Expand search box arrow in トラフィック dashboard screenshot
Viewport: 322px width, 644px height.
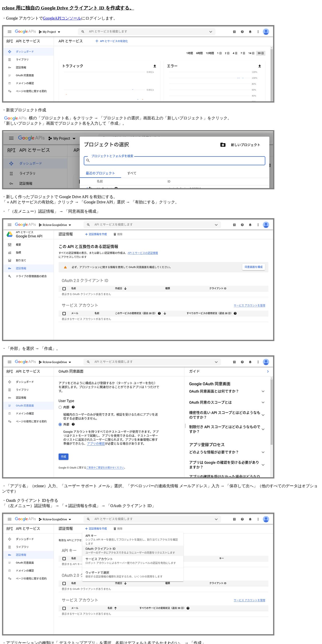pos(211,32)
